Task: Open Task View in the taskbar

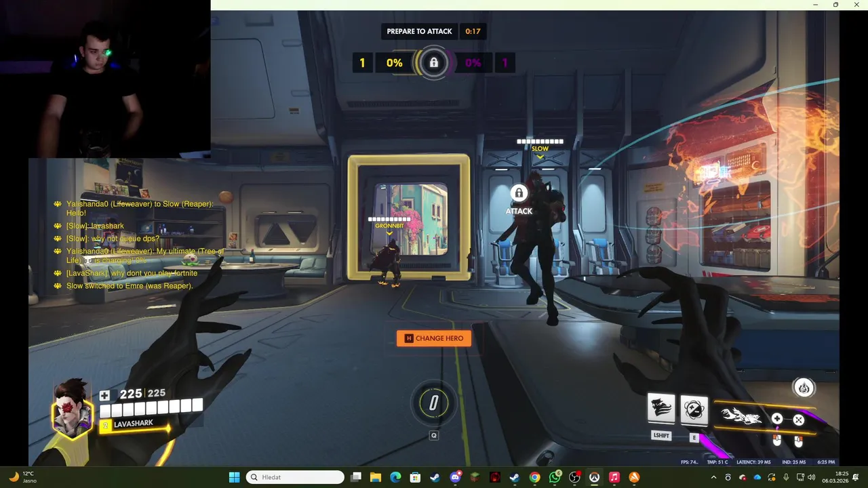Action: 356,477
